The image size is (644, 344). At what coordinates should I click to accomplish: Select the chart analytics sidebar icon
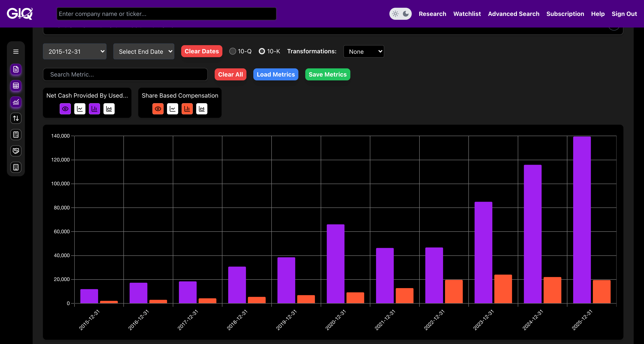[16, 102]
